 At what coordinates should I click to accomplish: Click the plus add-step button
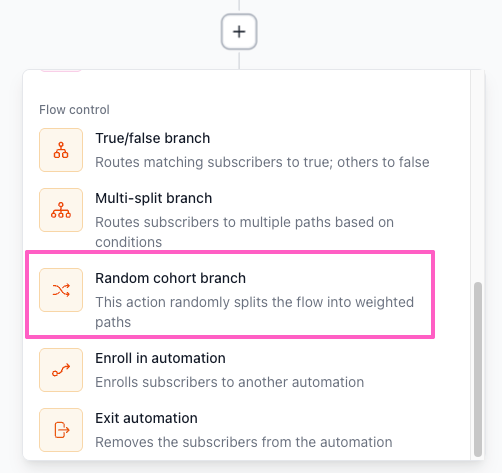(x=239, y=32)
